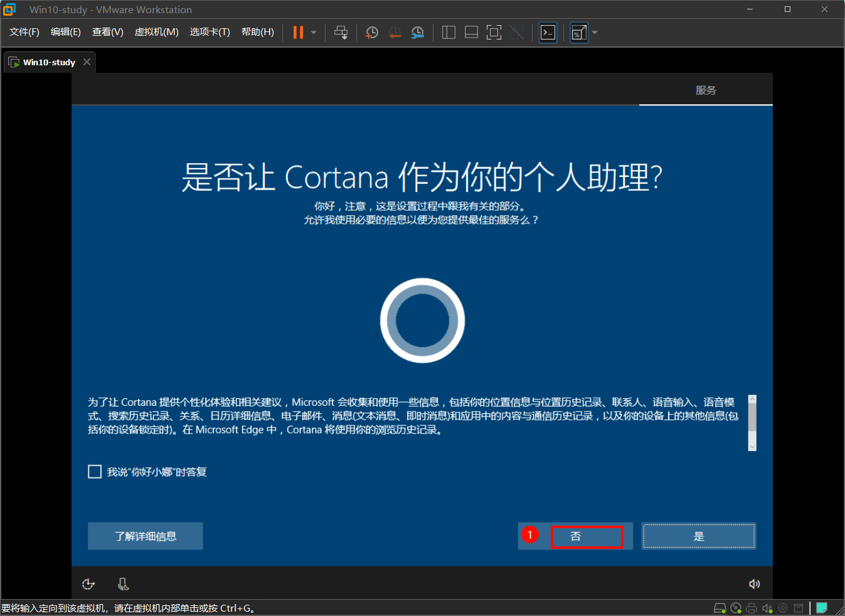The image size is (845, 616).
Task: Click the CD/DVD device icon in the status bar
Action: 735,607
